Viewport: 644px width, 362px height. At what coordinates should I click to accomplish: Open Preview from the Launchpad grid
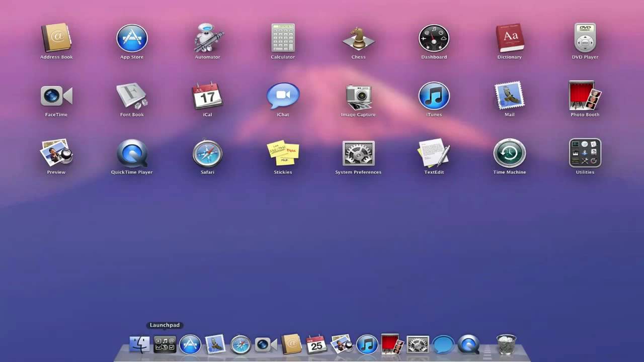[x=56, y=153]
